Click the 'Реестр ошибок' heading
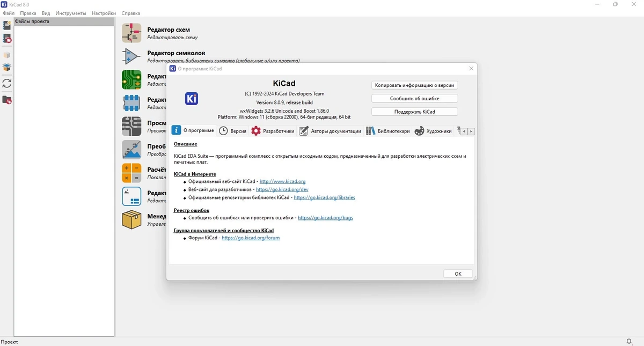Screen dimensions: 644x346 192,210
